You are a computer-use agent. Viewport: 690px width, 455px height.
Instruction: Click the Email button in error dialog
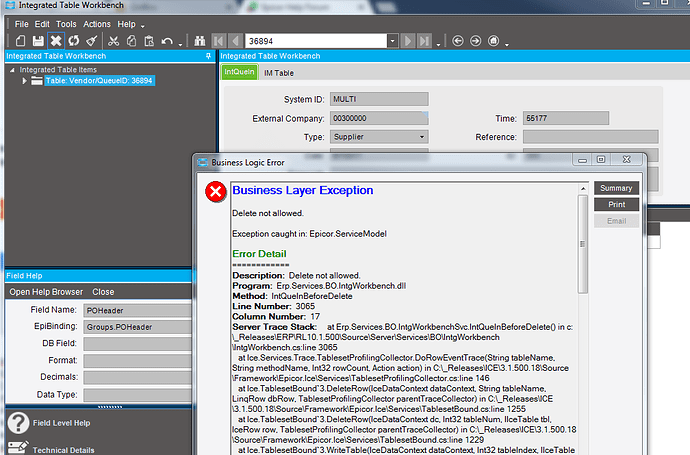(616, 221)
